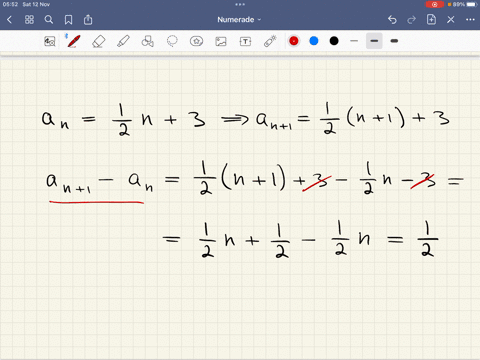Select the Text box tool

(245, 41)
